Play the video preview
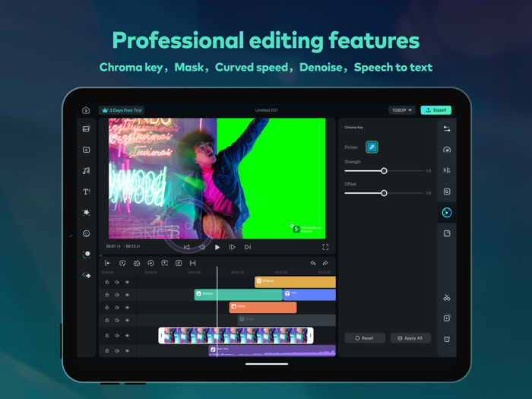Screen dimensions: 532x399 click(x=217, y=247)
